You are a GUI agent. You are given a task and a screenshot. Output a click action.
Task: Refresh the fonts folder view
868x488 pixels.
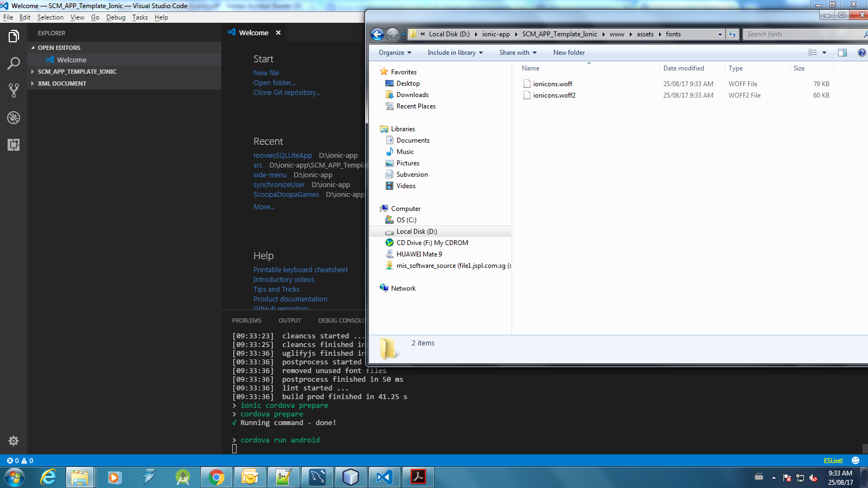click(x=732, y=34)
